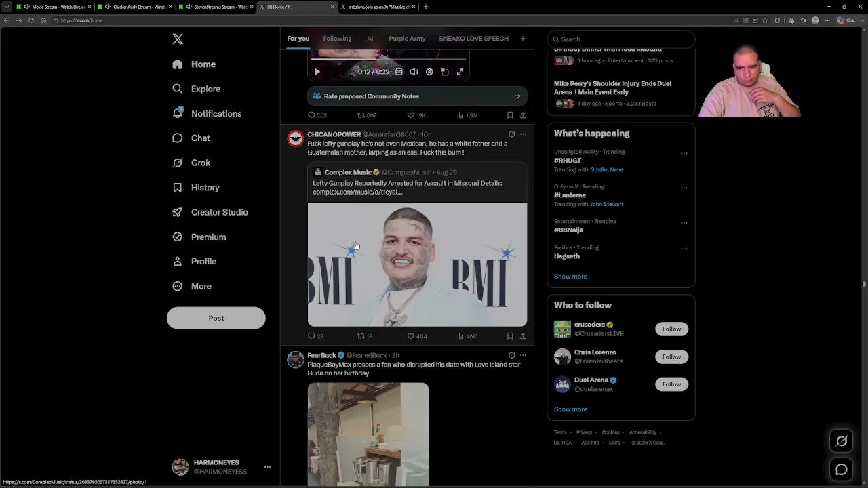The height and width of the screenshot is (488, 868).
Task: Seek the video using the progress bar
Action: (388, 59)
